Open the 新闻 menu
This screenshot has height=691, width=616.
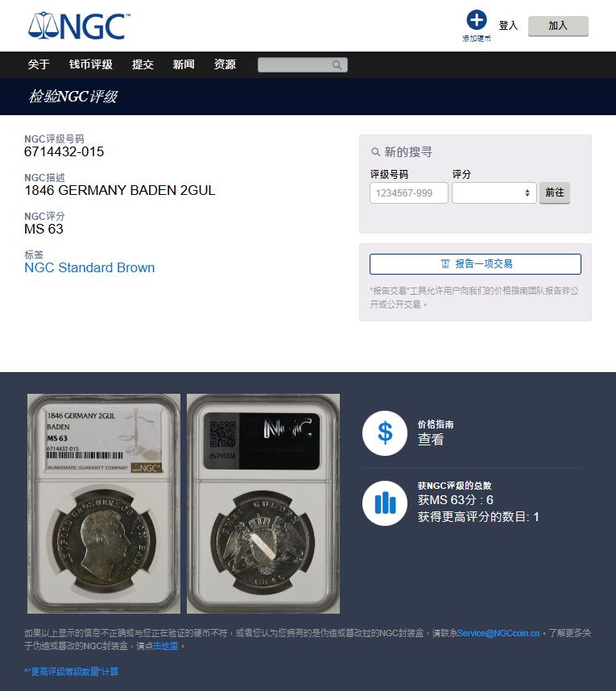tap(184, 64)
